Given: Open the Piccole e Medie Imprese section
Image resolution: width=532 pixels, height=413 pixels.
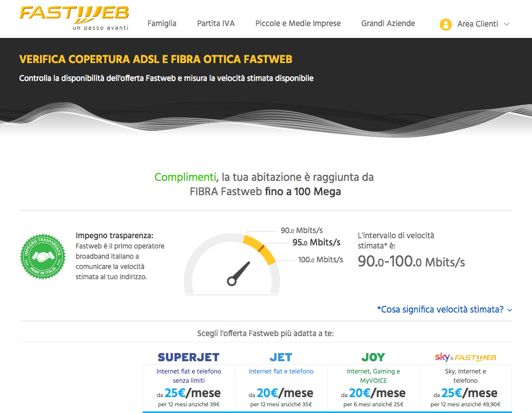Looking at the screenshot, I should tap(298, 24).
